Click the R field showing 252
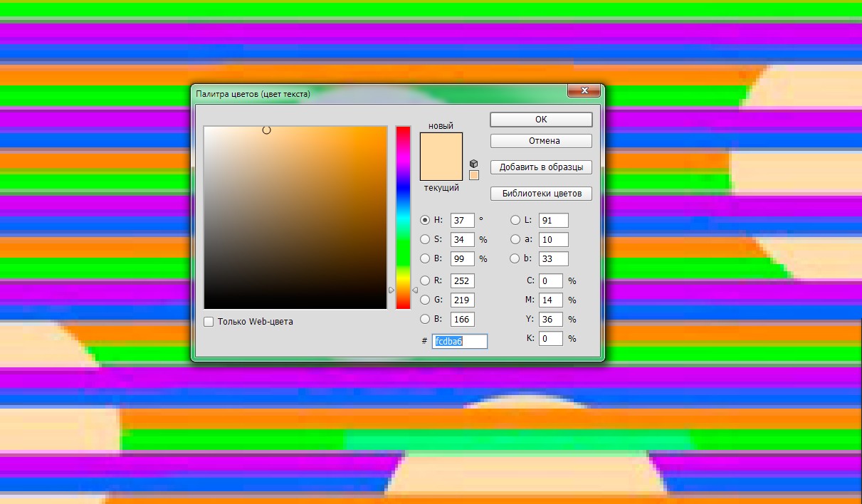 pyautogui.click(x=463, y=280)
